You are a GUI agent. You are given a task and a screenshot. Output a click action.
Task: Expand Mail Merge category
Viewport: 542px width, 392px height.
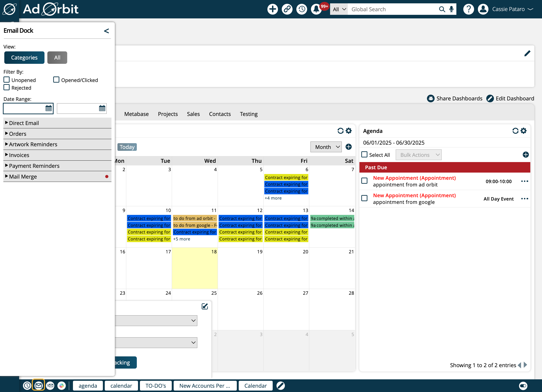coord(57,176)
